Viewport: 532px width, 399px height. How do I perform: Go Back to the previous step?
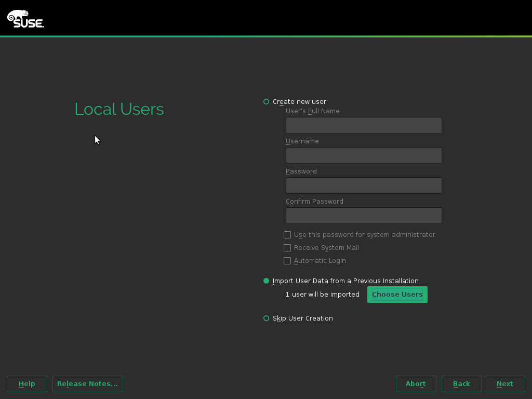point(461,384)
